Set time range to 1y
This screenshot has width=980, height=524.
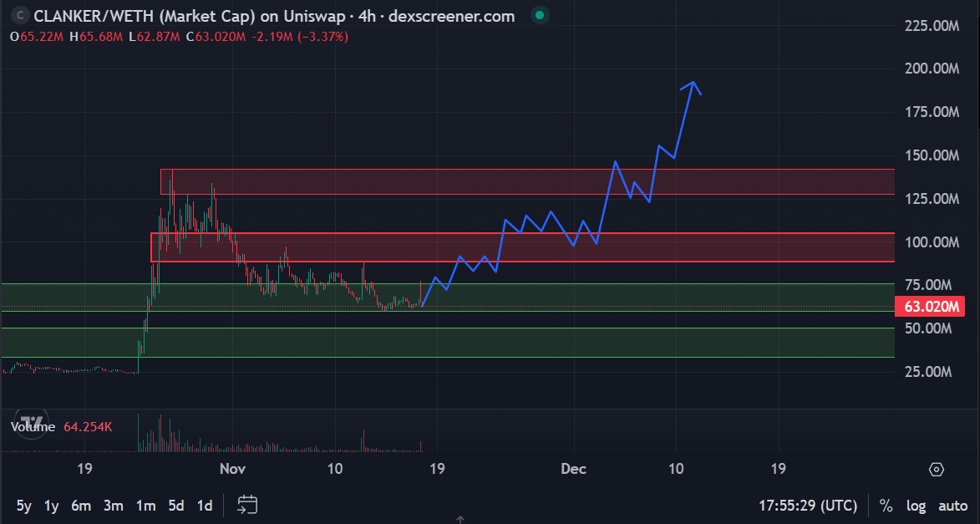[51, 506]
